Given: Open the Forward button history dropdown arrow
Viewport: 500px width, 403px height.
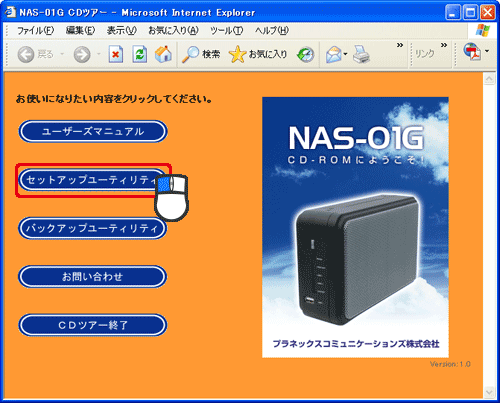Looking at the screenshot, I should click(99, 54).
